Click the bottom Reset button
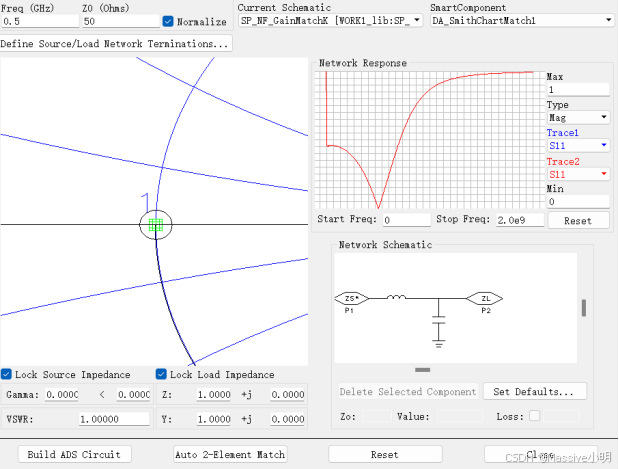 [x=385, y=454]
